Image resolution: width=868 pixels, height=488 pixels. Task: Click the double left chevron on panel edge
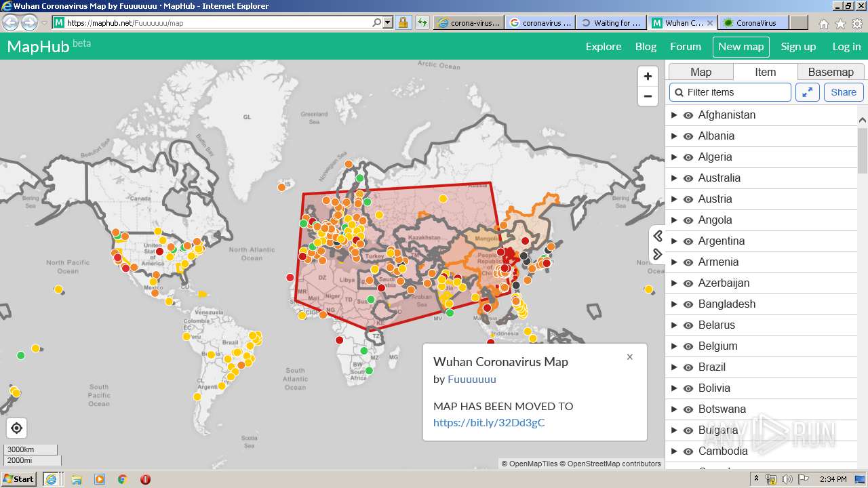[x=657, y=236]
